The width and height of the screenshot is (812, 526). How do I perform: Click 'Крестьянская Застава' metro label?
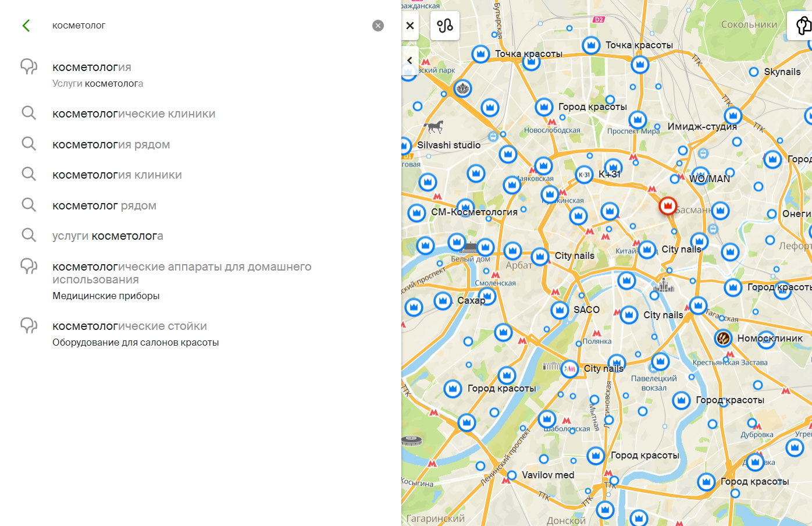730,362
